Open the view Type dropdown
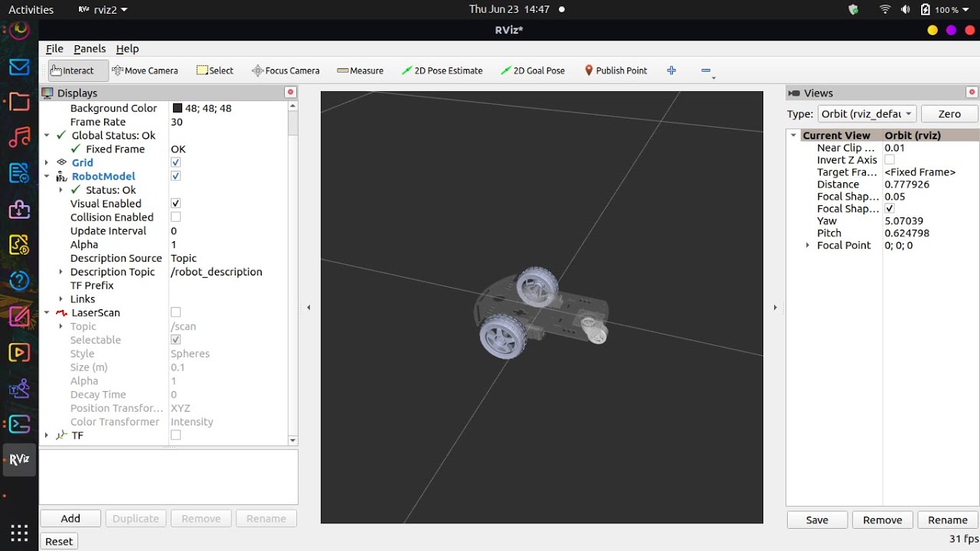 [866, 114]
